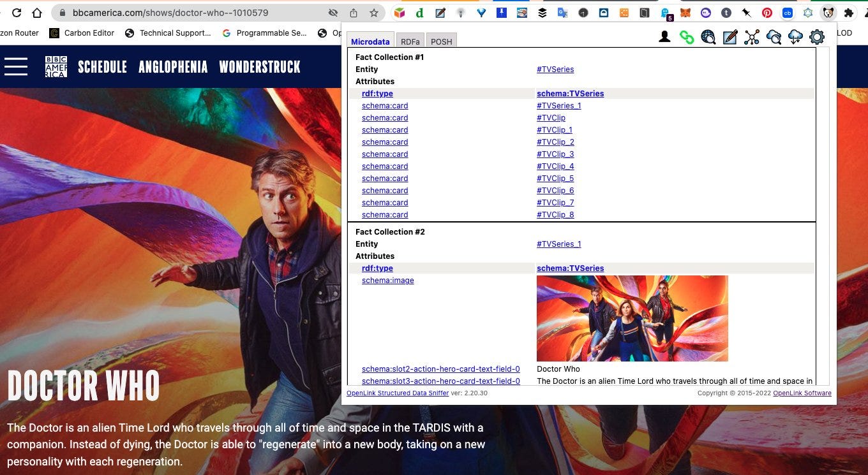
Task: Click the #TVSeries_1 entity in Fact Collection #2
Action: tap(558, 244)
